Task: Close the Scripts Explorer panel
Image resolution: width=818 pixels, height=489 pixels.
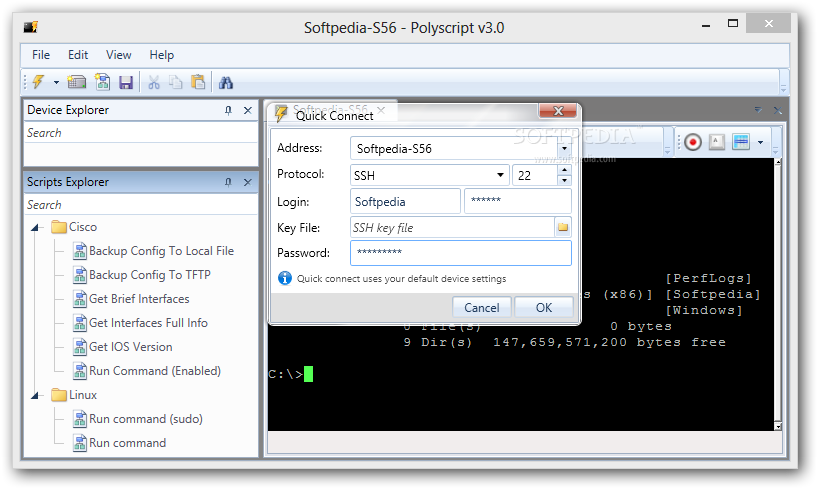Action: 248,182
